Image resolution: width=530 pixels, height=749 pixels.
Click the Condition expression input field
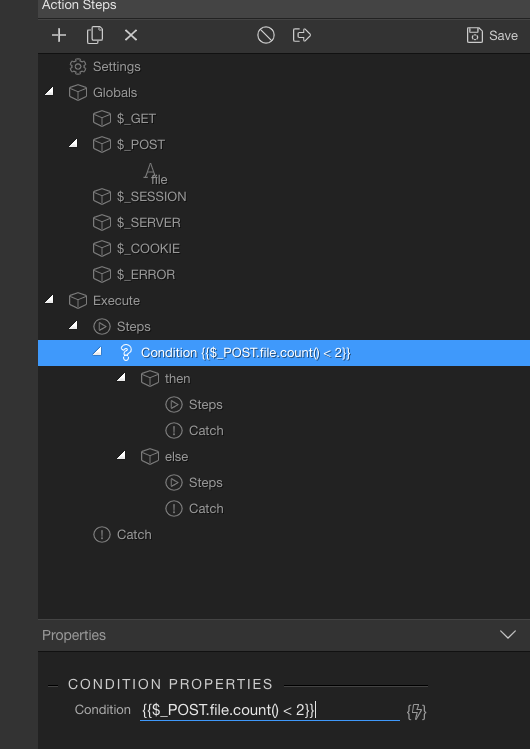pos(269,710)
